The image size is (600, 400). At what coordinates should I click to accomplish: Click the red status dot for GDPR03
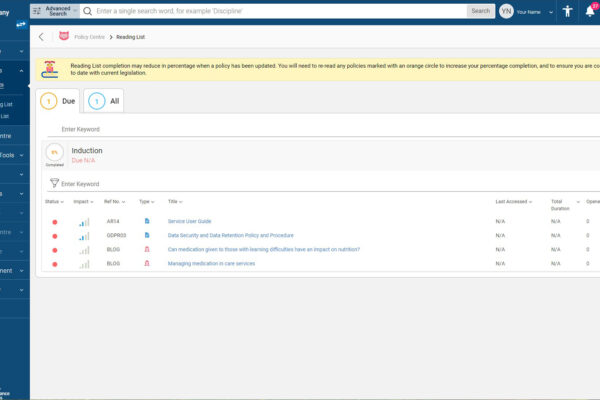click(x=55, y=236)
